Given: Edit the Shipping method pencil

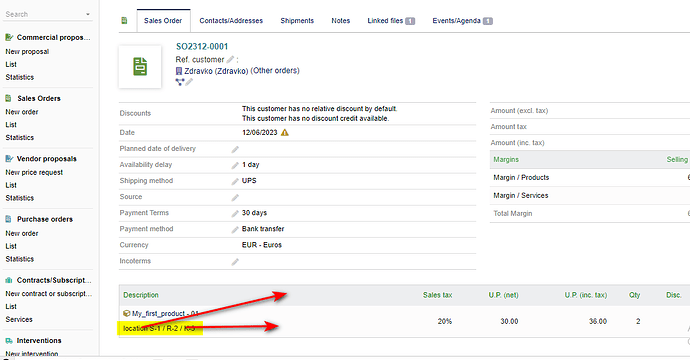Looking at the screenshot, I should (x=235, y=181).
